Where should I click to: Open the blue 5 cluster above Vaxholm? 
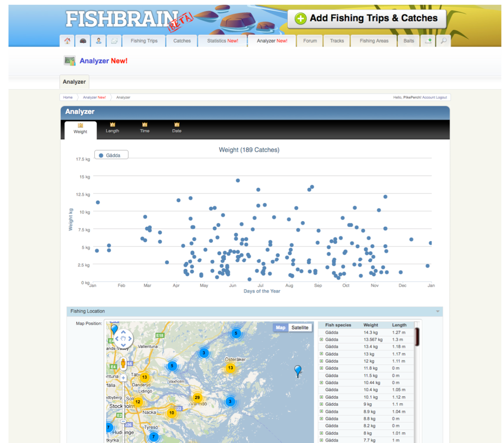coord(172,366)
